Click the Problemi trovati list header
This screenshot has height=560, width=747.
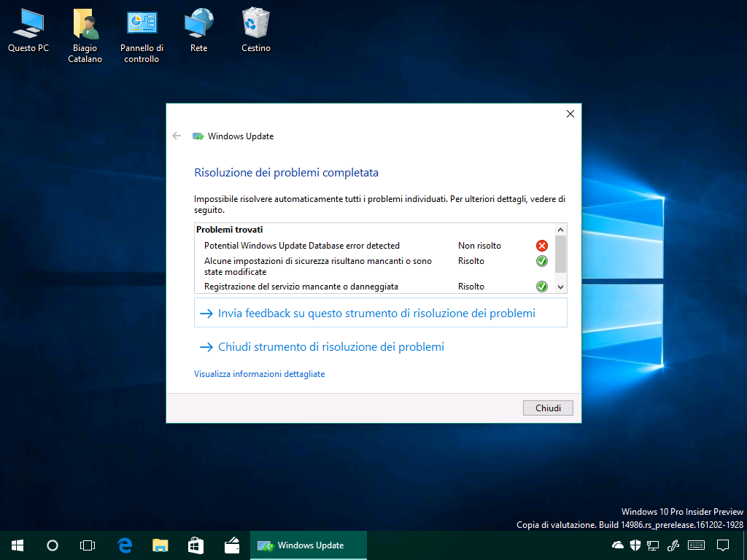coord(230,230)
